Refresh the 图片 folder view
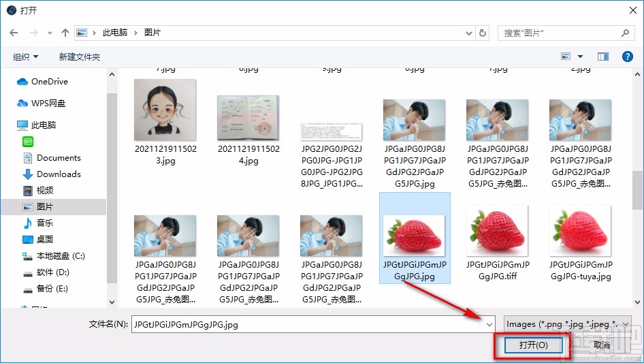Image resolution: width=644 pixels, height=363 pixels. pos(483,33)
